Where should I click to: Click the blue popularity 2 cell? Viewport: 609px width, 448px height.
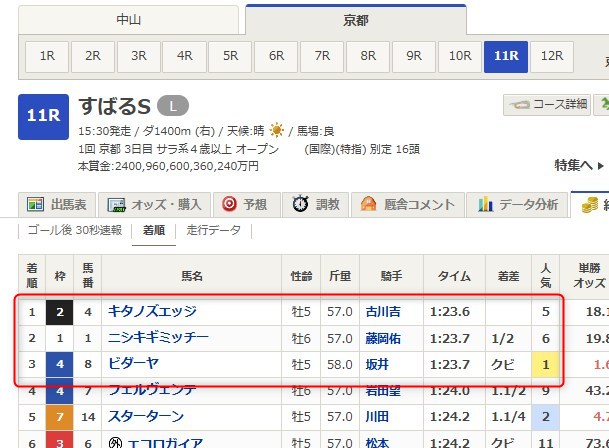click(x=546, y=417)
